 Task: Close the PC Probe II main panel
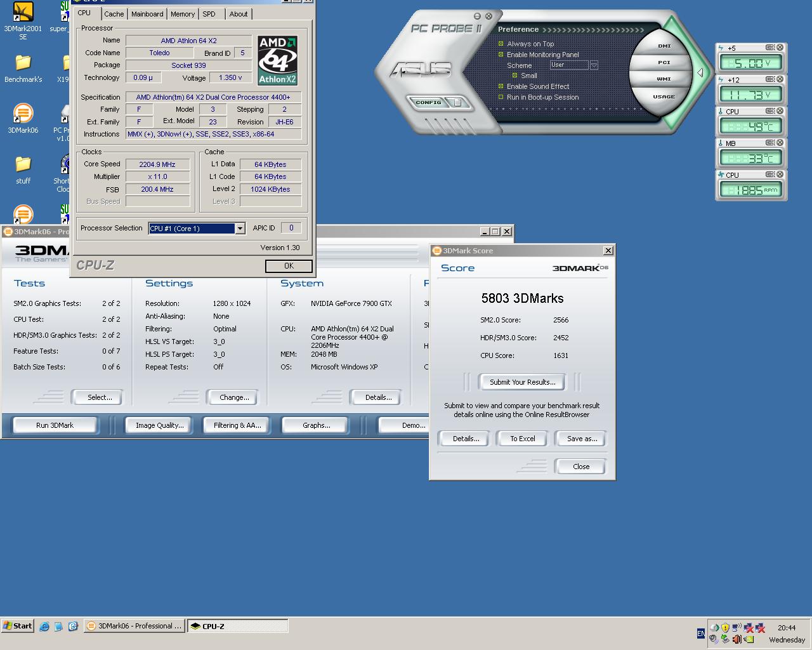(488, 16)
